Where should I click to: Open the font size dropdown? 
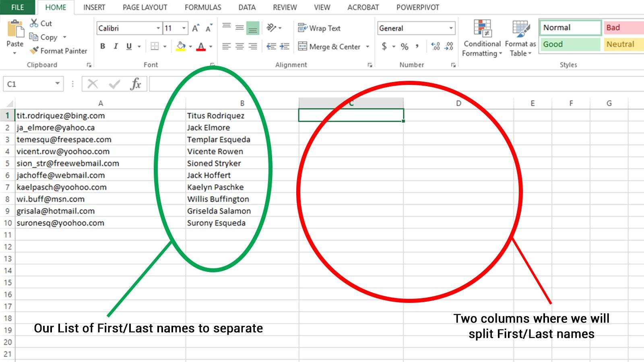pyautogui.click(x=184, y=28)
